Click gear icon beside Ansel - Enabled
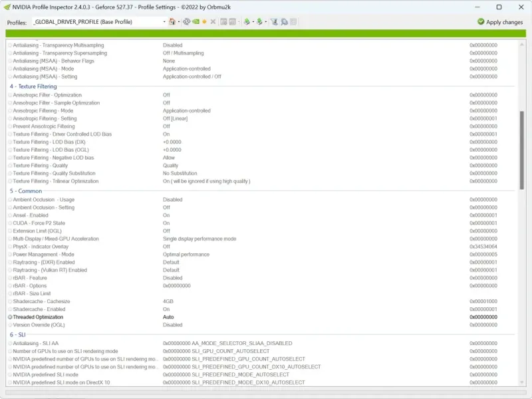 [x=10, y=215]
